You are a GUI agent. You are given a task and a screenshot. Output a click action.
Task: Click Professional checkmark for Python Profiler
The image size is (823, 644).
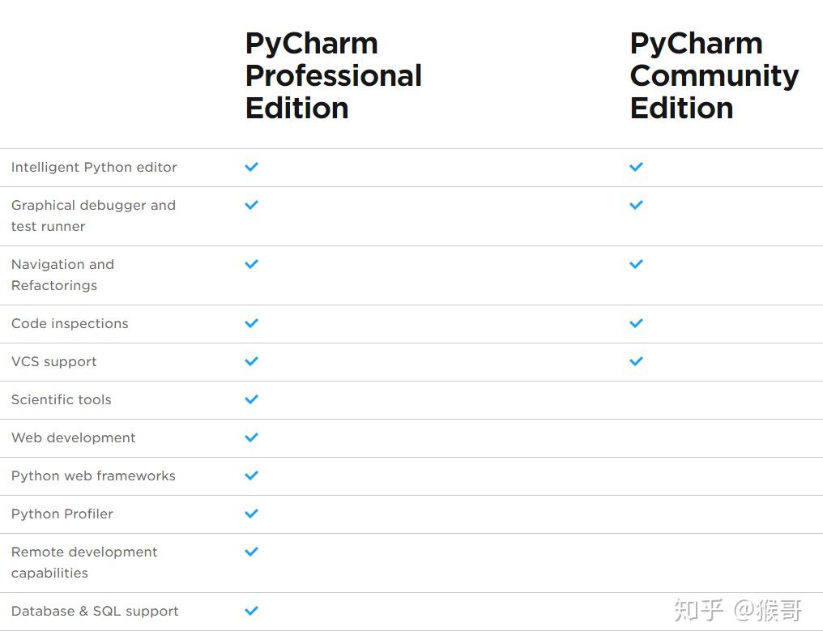252,514
